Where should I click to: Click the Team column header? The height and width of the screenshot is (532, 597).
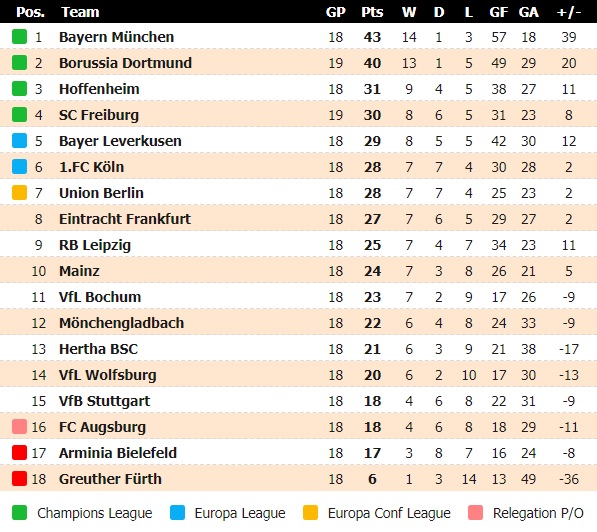[80, 12]
